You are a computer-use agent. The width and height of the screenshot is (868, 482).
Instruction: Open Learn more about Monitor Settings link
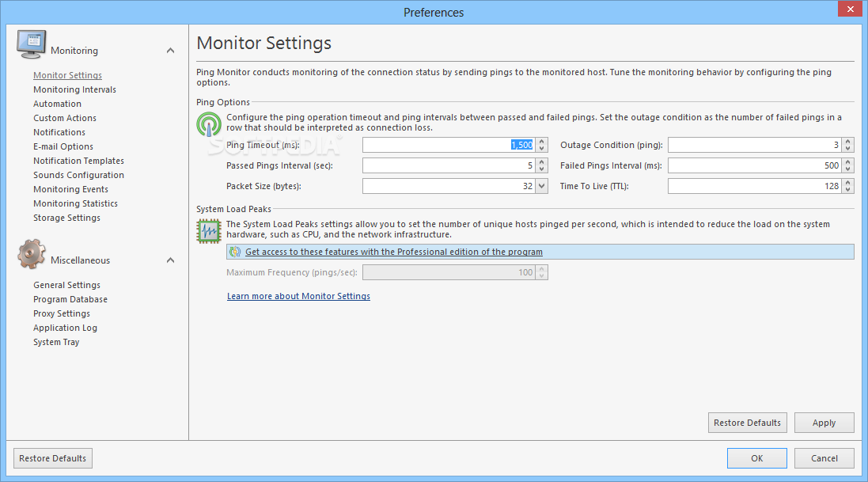tap(298, 296)
